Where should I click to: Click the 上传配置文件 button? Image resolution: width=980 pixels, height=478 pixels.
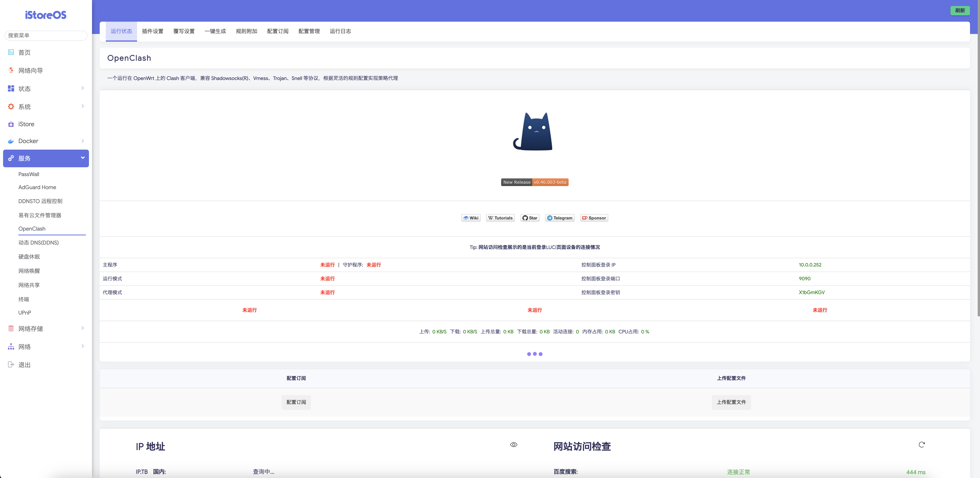[x=731, y=402]
